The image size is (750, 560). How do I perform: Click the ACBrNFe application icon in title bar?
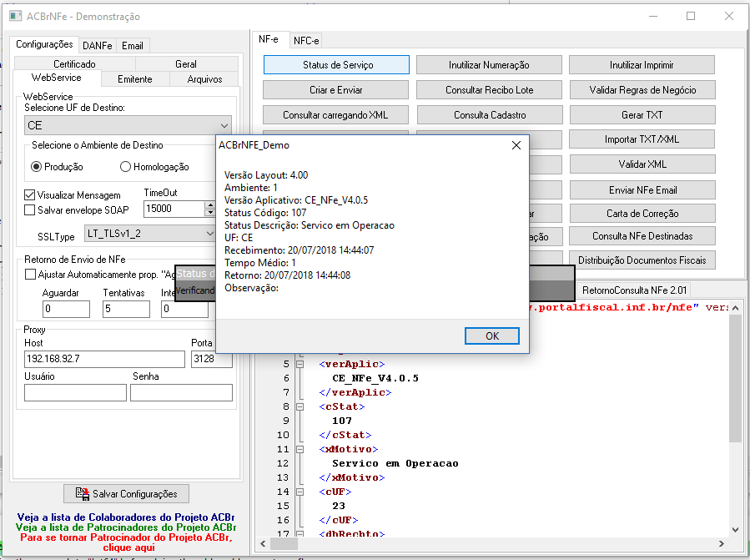tap(15, 16)
